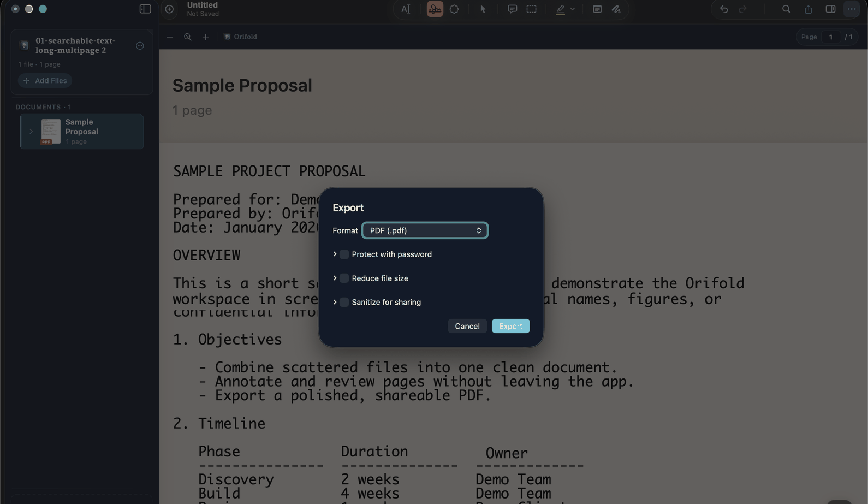Click the project icon beside 01-searchable-text-long-multipage 2
Image resolution: width=868 pixels, height=504 pixels.
[25, 45]
